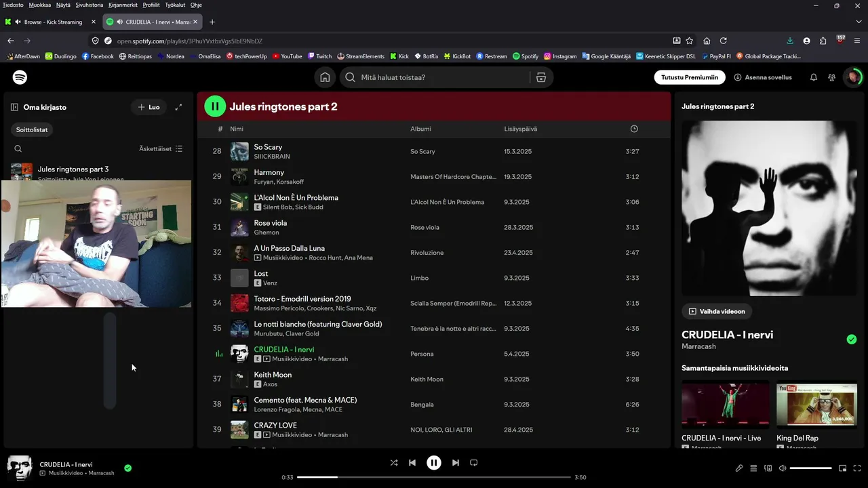The width and height of the screenshot is (868, 488).
Task: Select the Soittolistat filter chip
Action: [x=32, y=129]
